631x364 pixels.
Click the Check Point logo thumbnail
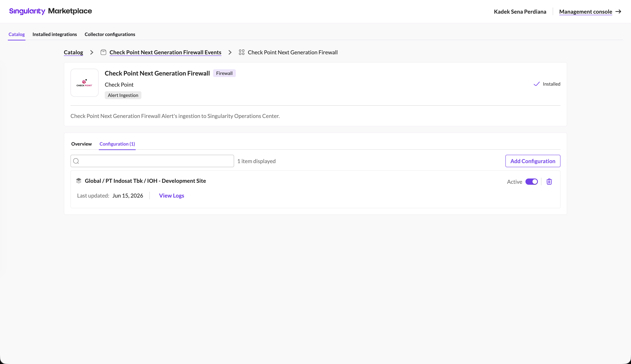(x=85, y=83)
